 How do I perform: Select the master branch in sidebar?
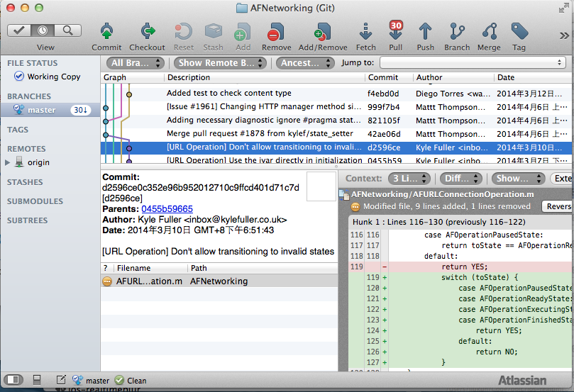click(41, 110)
